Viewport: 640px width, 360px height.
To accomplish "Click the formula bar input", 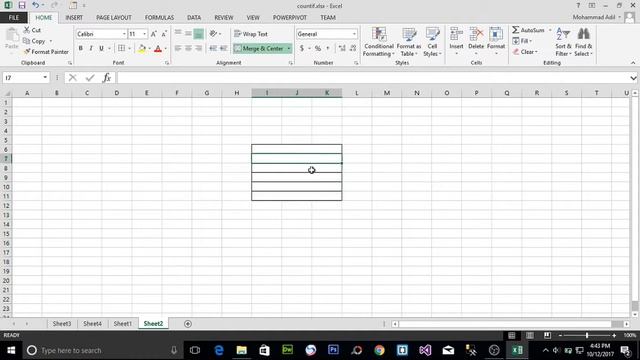I will click(x=372, y=78).
